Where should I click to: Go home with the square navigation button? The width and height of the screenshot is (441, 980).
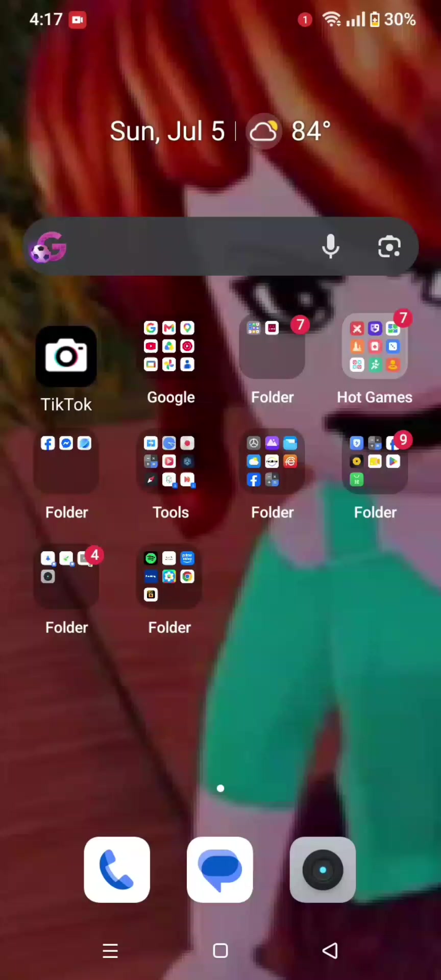click(220, 950)
